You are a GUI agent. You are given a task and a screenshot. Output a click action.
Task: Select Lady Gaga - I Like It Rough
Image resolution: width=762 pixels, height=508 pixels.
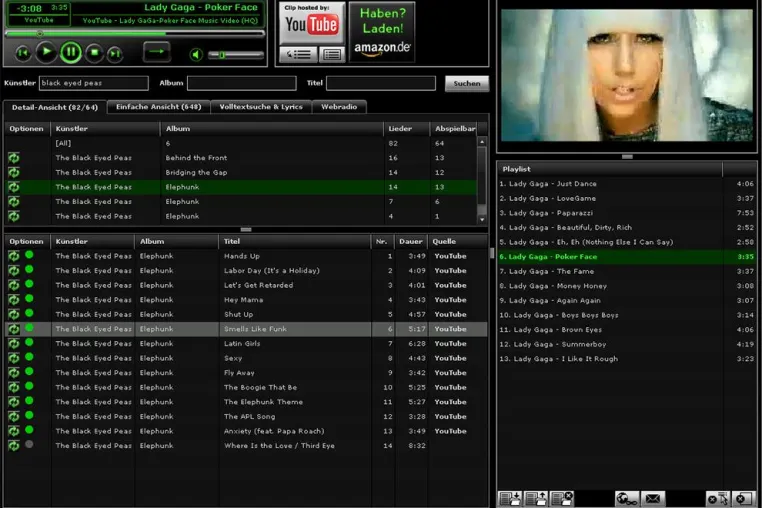click(x=627, y=359)
